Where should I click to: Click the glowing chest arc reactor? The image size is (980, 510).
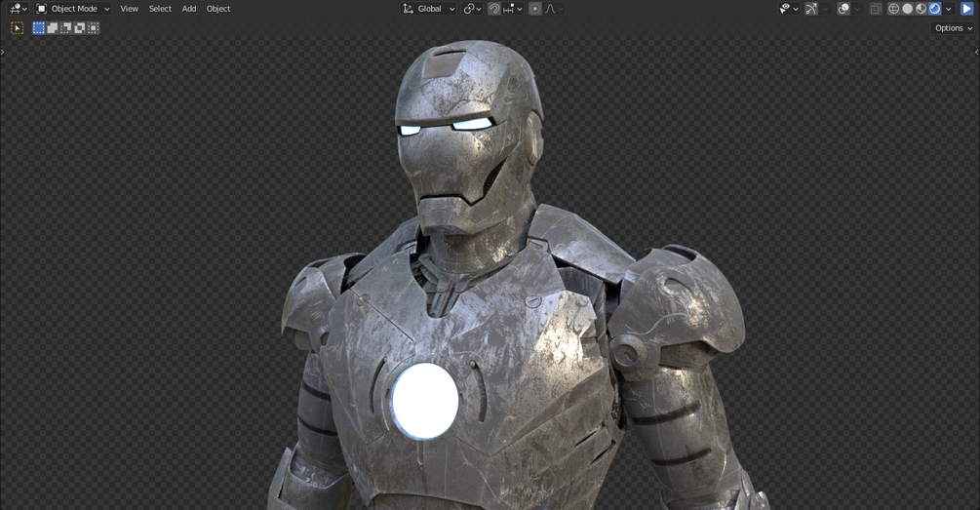[425, 401]
